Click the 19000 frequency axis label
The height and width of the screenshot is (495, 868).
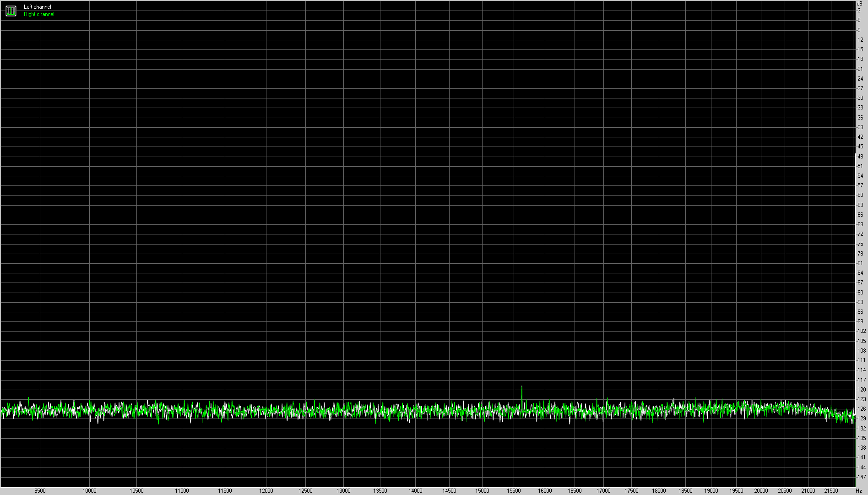pos(711,491)
